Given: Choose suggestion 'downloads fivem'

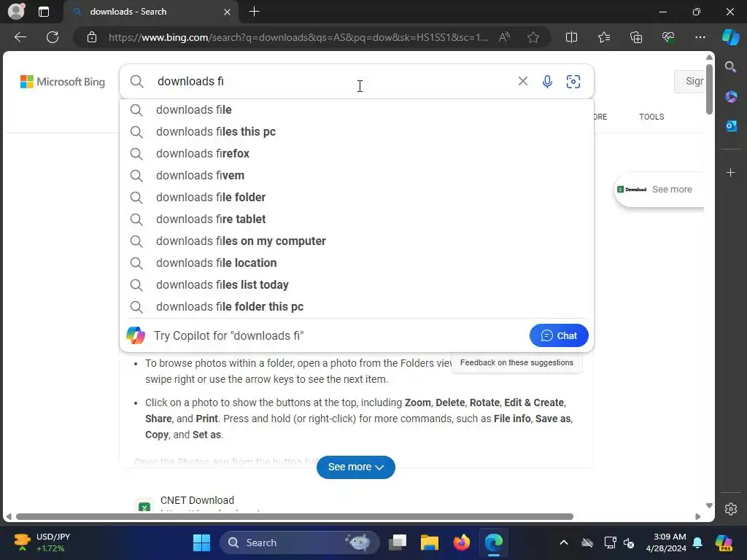Looking at the screenshot, I should pos(356,176).
